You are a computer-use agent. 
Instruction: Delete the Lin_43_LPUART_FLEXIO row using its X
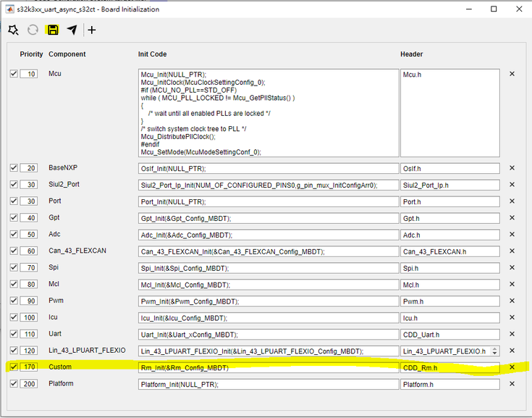pyautogui.click(x=512, y=351)
